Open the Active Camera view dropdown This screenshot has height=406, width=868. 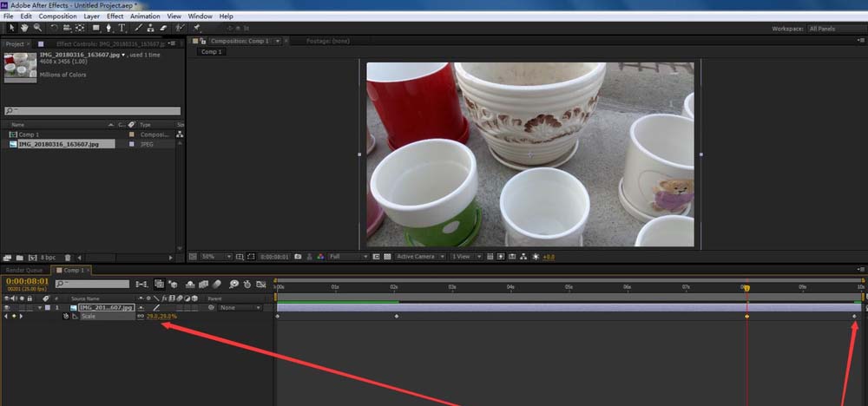[419, 257]
